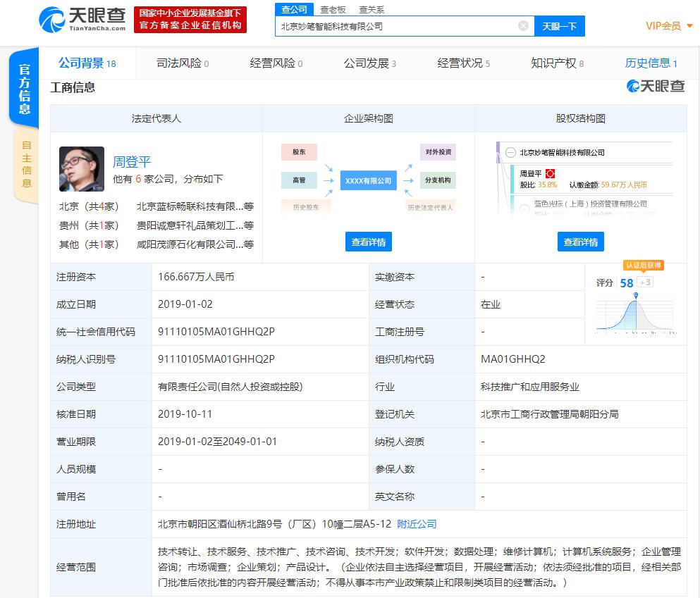Image resolution: width=700 pixels, height=598 pixels.
Task: Select the 查老板 search tab
Action: (333, 9)
